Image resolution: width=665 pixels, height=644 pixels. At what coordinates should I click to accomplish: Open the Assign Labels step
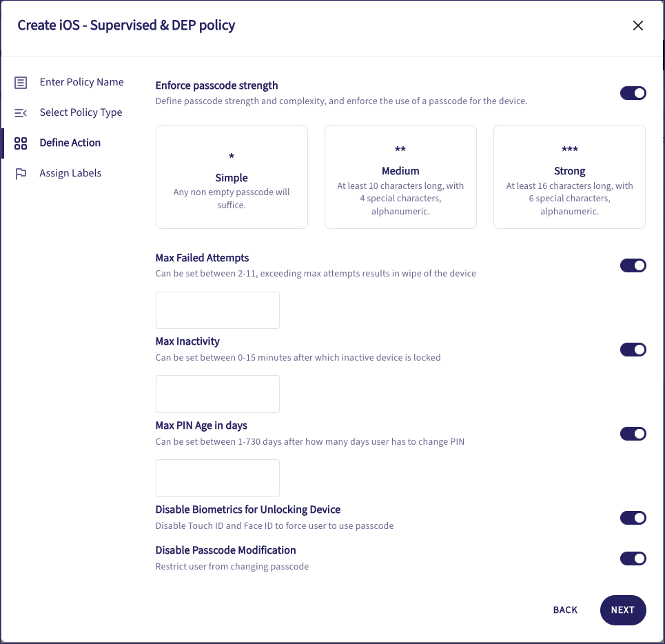(70, 173)
